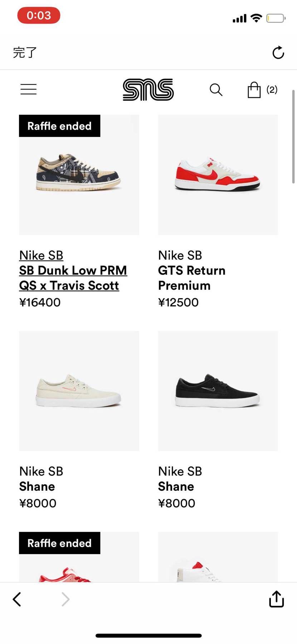The height and width of the screenshot is (644, 297).
Task: Open the hamburger navigation menu
Action: (29, 89)
